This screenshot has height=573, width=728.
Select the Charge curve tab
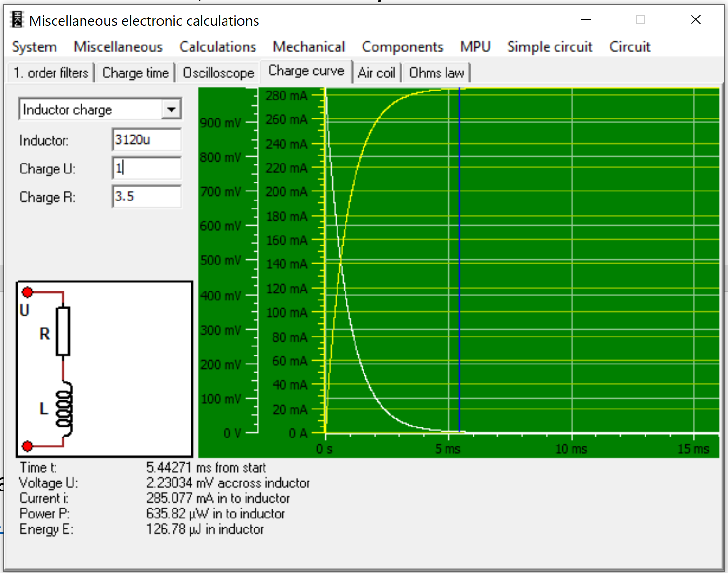tap(306, 71)
